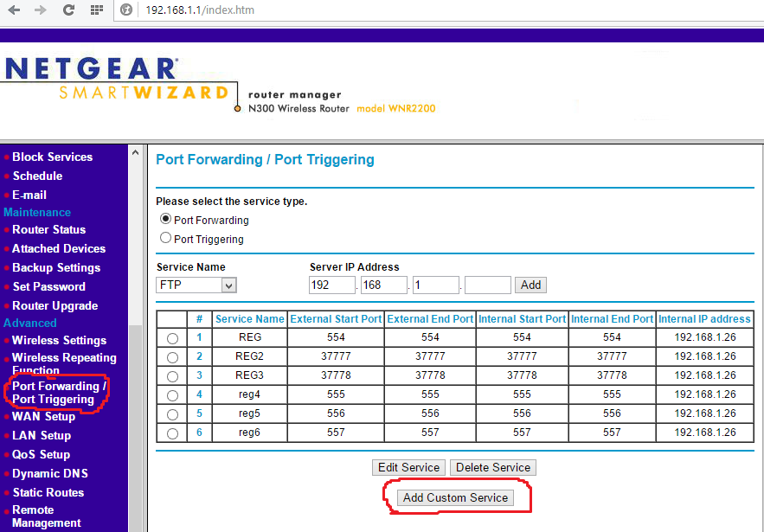Open LAN Setup in sidebar
764x532 pixels.
tap(42, 435)
